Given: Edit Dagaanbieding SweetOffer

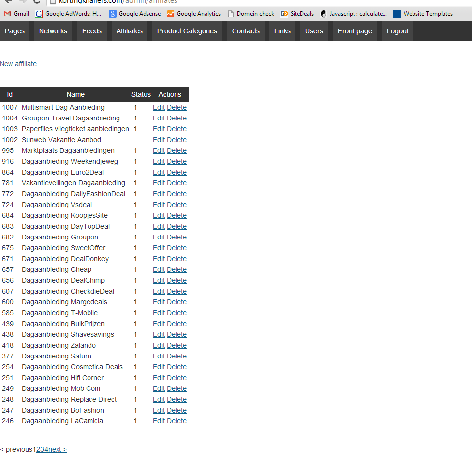Looking at the screenshot, I should coord(158,248).
